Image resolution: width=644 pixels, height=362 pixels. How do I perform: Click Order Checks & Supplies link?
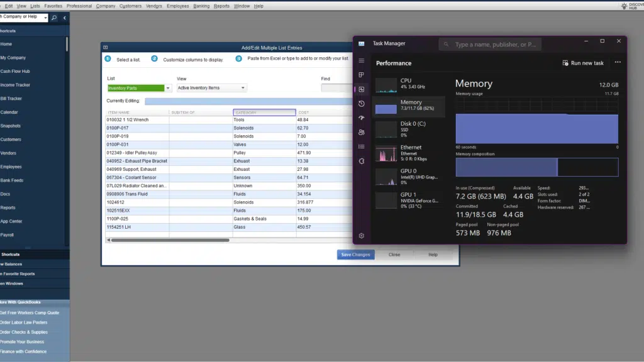(24, 332)
